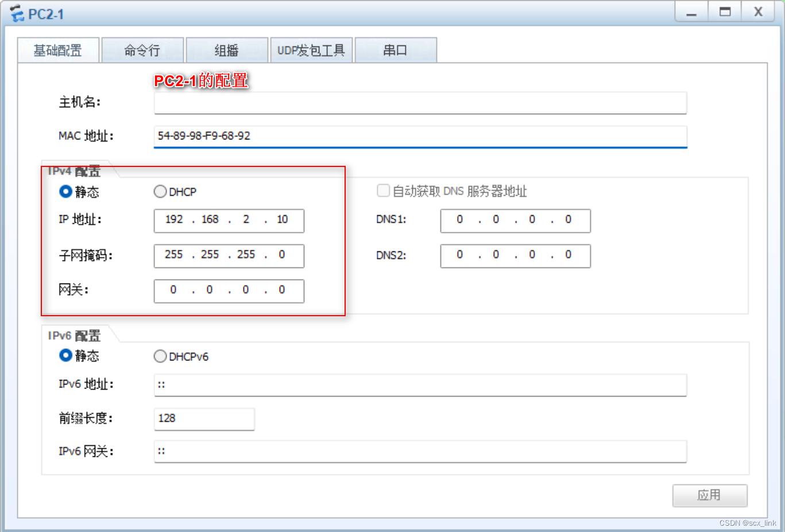
Task: Click the IPv6 配置 group title
Action: point(74,336)
